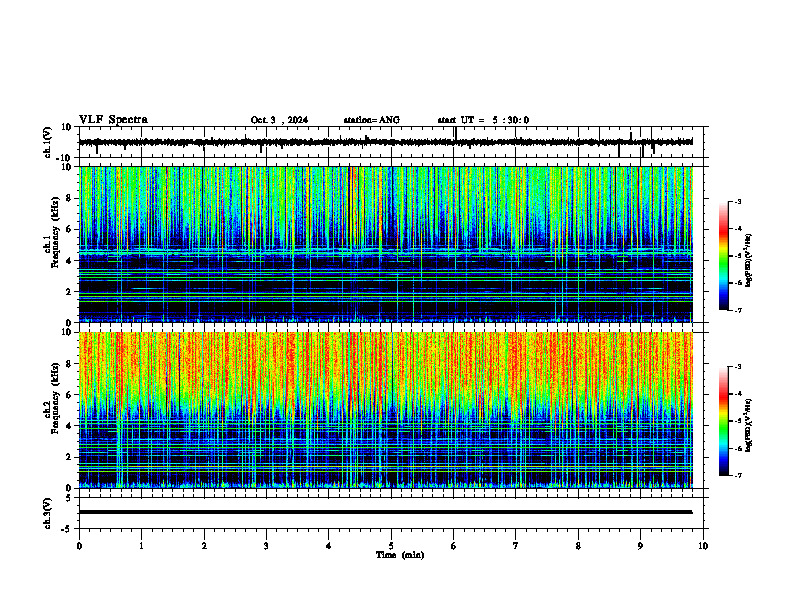Click the "-7" label on ch.1 color scale
792x612 pixels.
(738, 310)
